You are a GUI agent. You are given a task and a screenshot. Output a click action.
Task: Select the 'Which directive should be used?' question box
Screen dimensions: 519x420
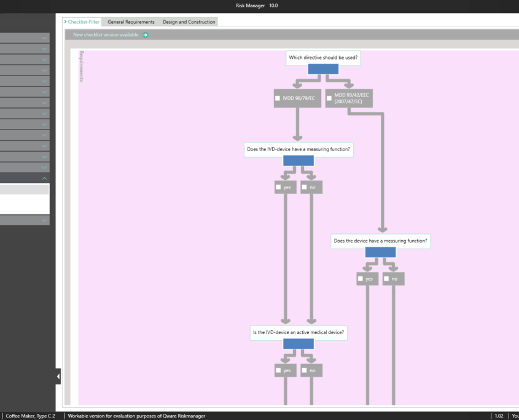323,58
